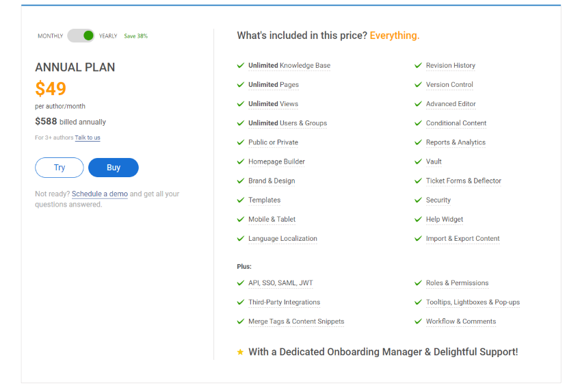Click the checkmark beside Help Widget
This screenshot has width=580, height=392.
coord(419,219)
